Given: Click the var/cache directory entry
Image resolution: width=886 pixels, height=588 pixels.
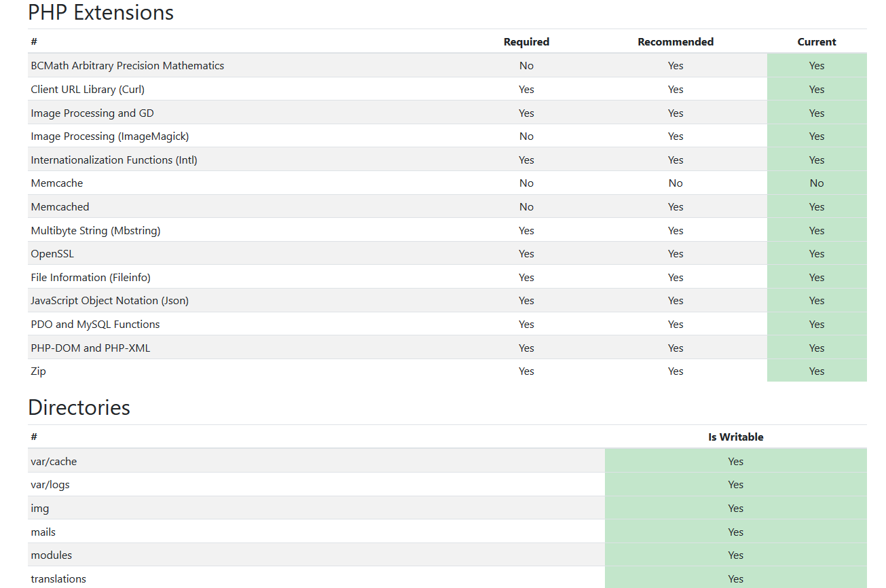Looking at the screenshot, I should point(54,461).
